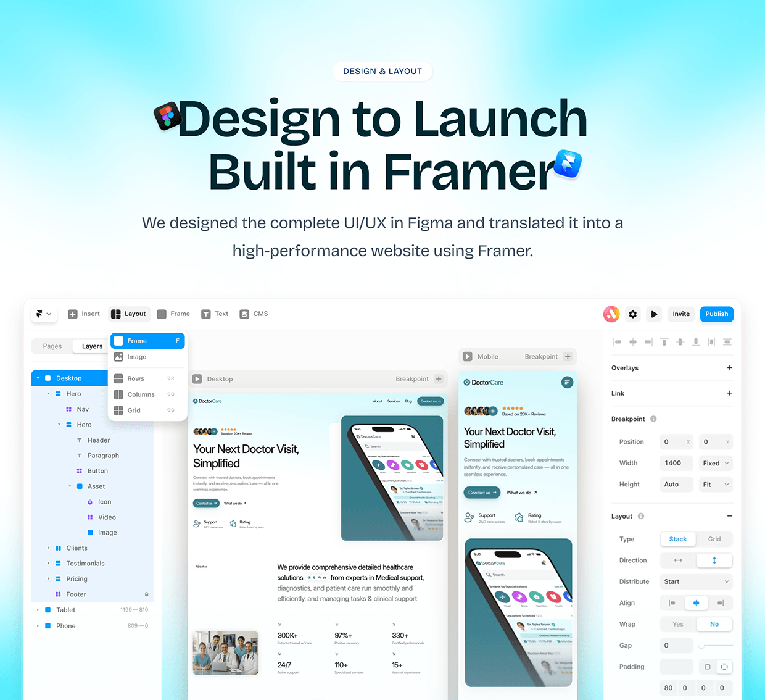Click the Publish button
Screen dimensions: 765x700
click(x=717, y=314)
